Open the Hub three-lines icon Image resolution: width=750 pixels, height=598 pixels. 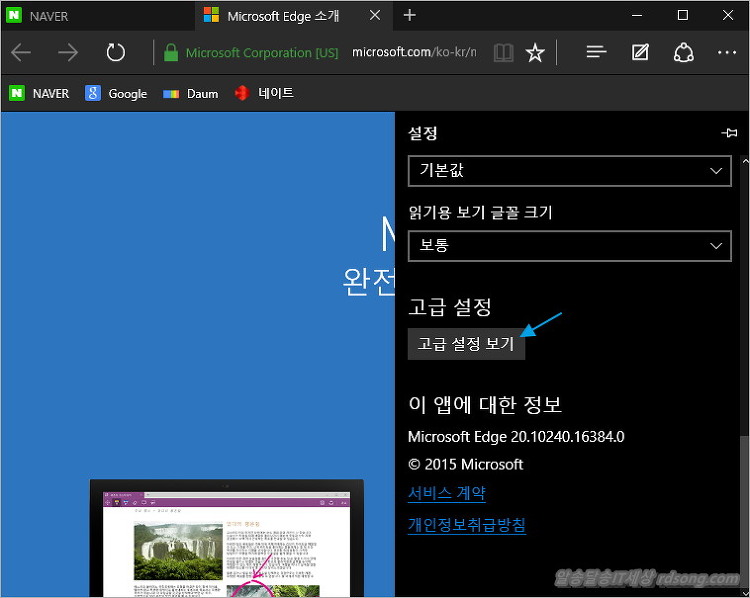597,53
